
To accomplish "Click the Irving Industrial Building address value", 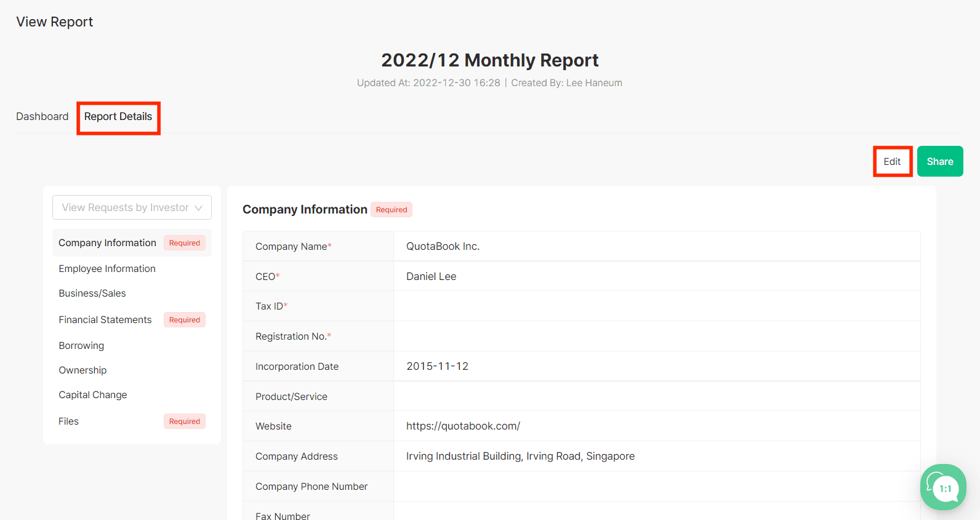I will point(520,456).
